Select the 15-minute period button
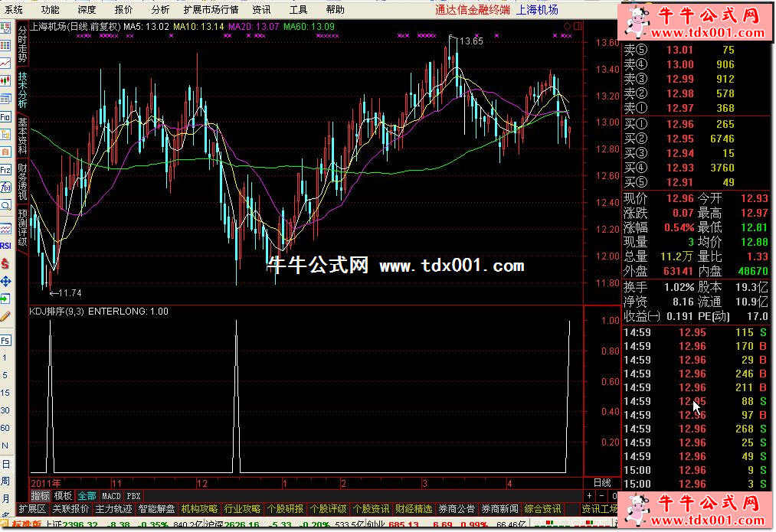 5,393
